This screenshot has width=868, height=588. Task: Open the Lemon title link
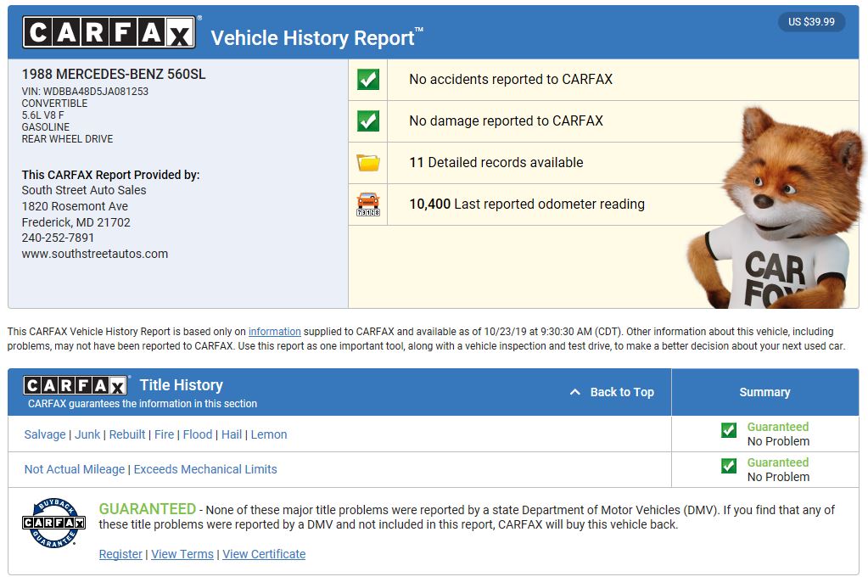pos(269,434)
